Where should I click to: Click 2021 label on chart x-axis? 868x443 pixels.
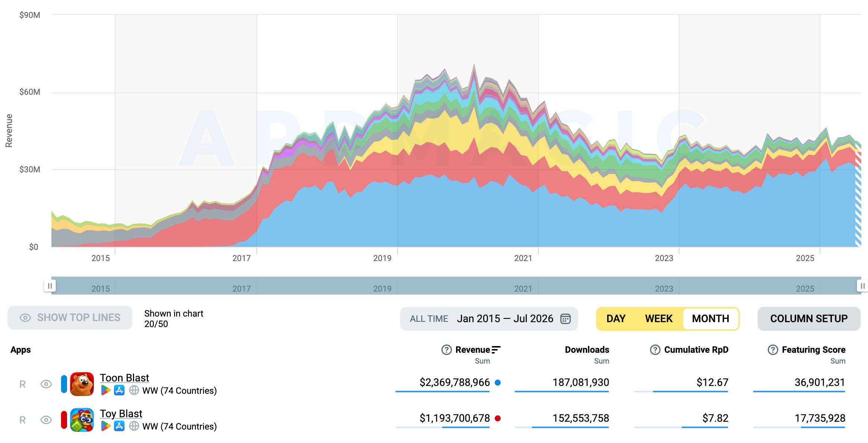(523, 258)
